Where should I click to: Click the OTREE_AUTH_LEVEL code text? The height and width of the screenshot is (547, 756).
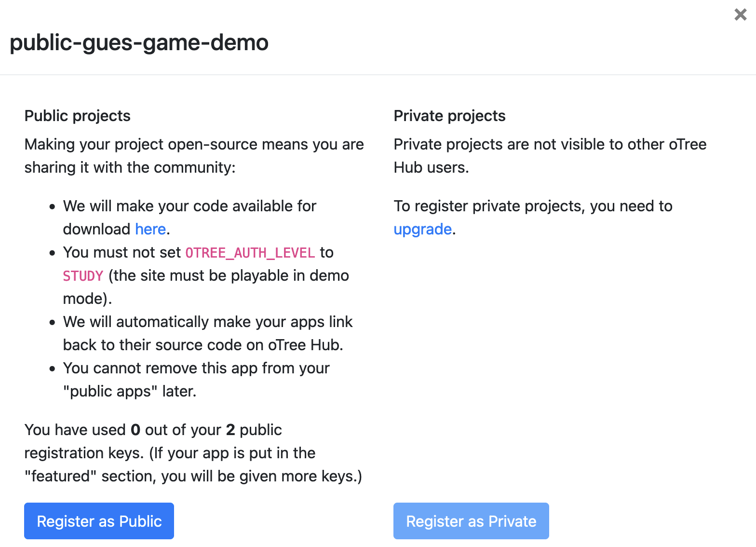[250, 253]
